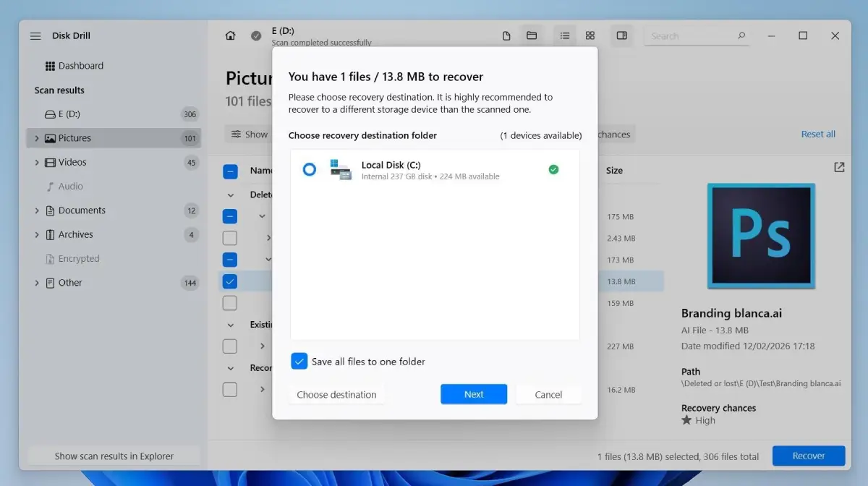Select list view layout icon
Viewport: 868px width, 486px height.
click(565, 35)
